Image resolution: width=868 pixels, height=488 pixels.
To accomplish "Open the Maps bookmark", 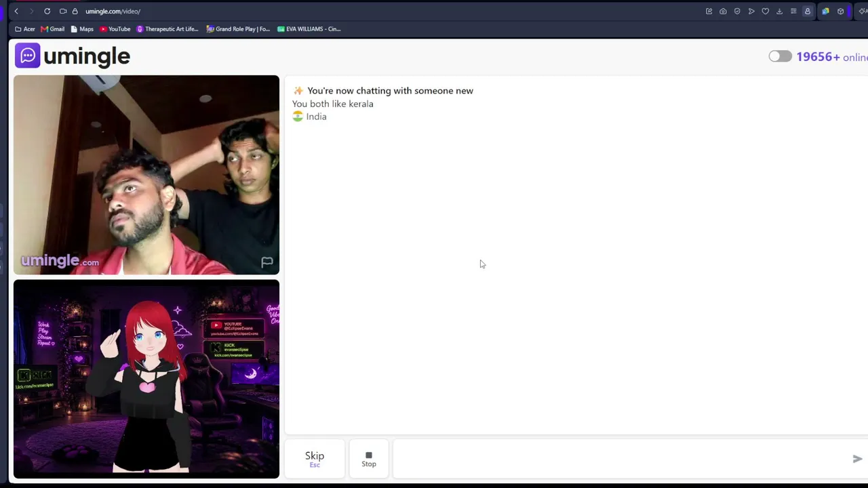I will (82, 29).
